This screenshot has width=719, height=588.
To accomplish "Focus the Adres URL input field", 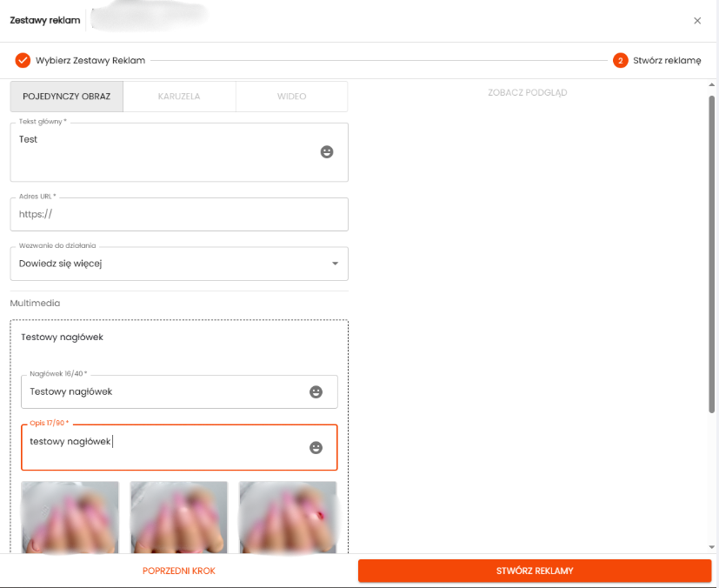I will click(x=178, y=214).
